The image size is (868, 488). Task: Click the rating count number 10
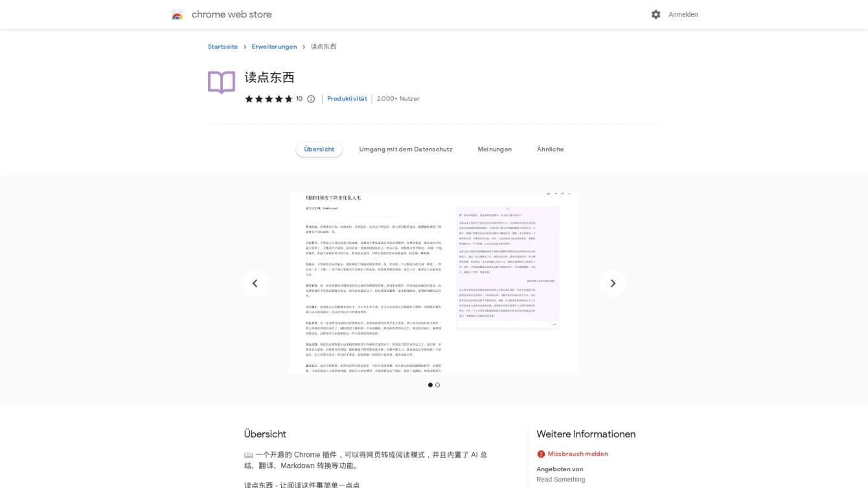[x=299, y=99]
